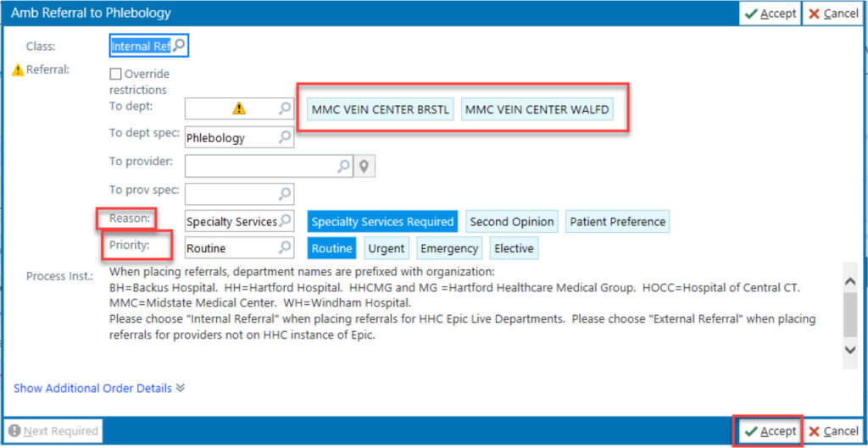Click the Class field with Internal Ref
The image size is (868, 448).
pos(148,46)
